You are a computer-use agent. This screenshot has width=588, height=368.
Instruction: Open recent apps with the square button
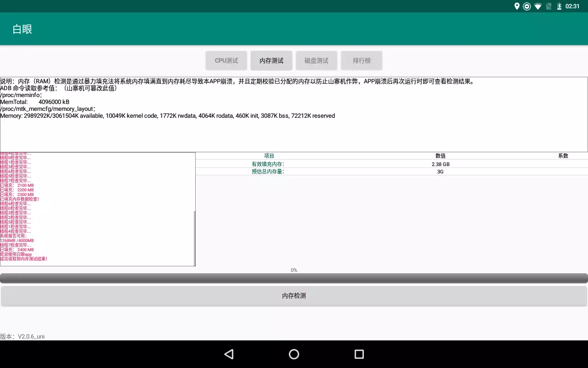point(359,354)
